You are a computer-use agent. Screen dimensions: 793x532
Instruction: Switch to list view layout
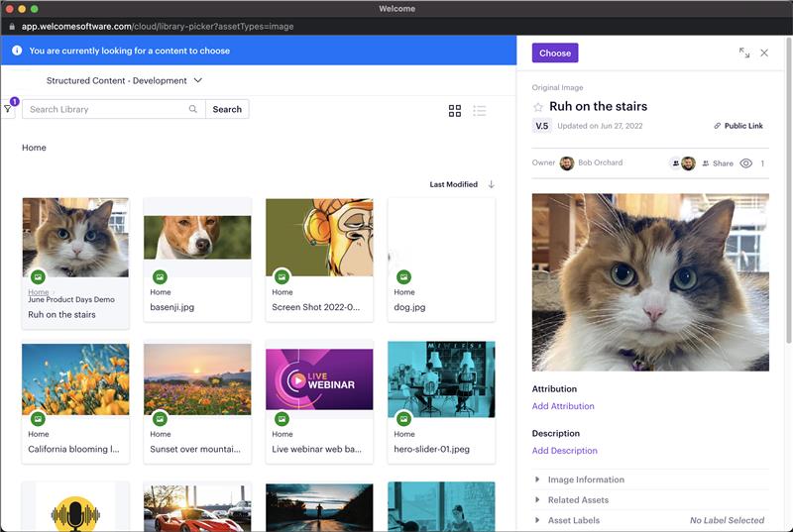(x=480, y=111)
